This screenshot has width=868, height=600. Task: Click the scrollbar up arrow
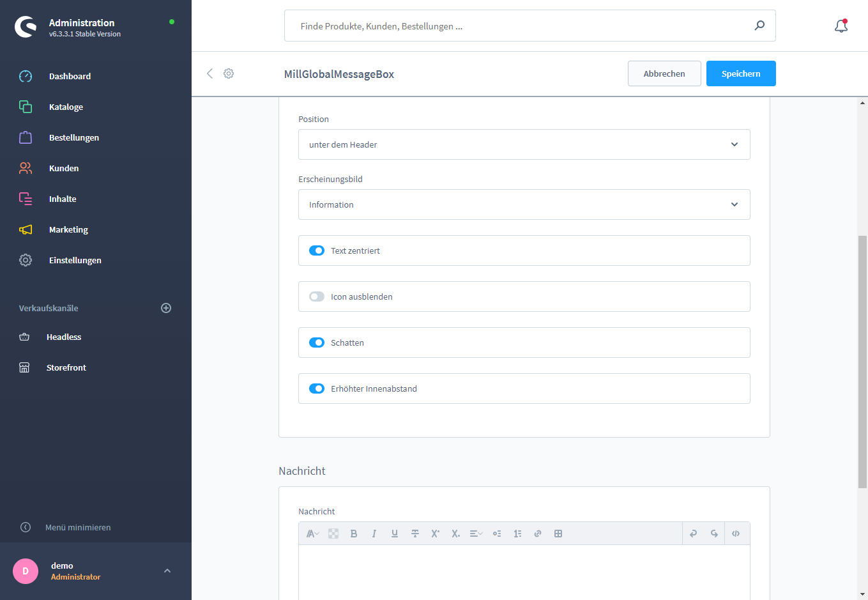pyautogui.click(x=863, y=102)
